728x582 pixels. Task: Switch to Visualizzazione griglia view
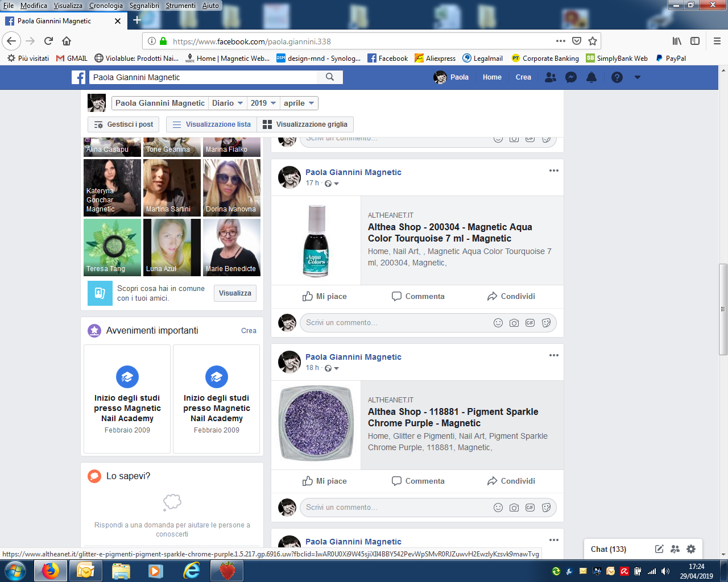click(305, 124)
